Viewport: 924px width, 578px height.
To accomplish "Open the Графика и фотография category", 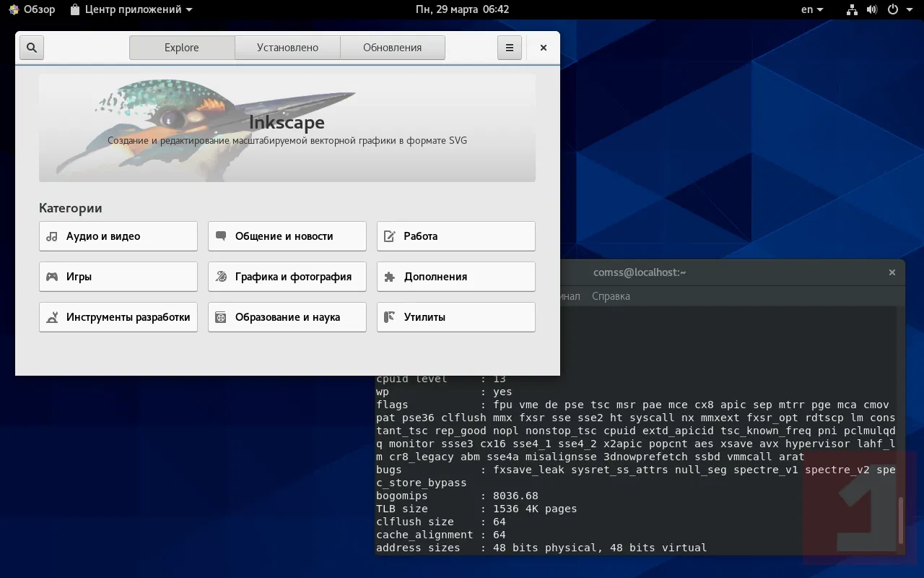I will [x=287, y=277].
